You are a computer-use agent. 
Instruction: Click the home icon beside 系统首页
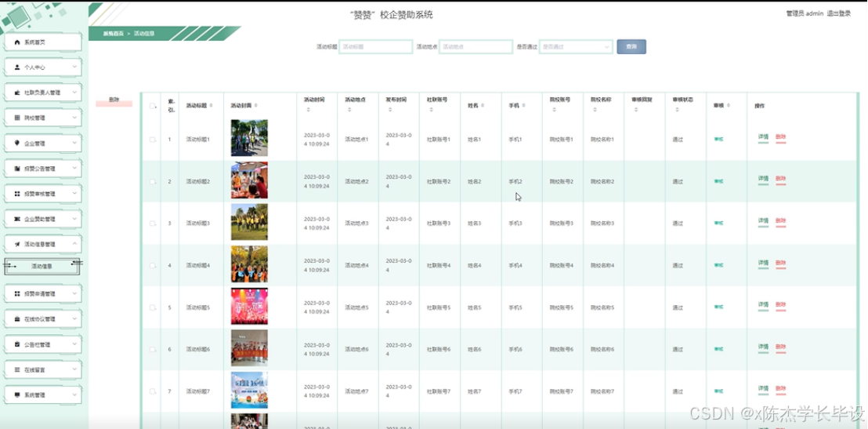[17, 42]
